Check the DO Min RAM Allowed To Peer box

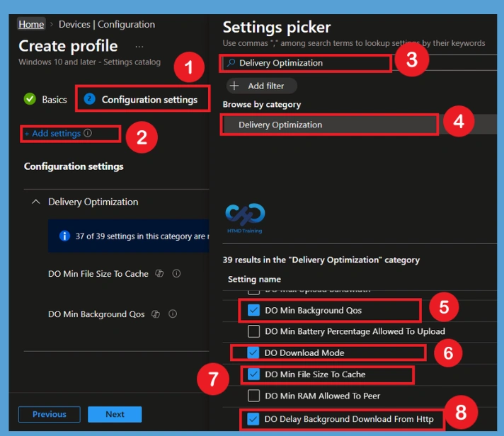[253, 396]
